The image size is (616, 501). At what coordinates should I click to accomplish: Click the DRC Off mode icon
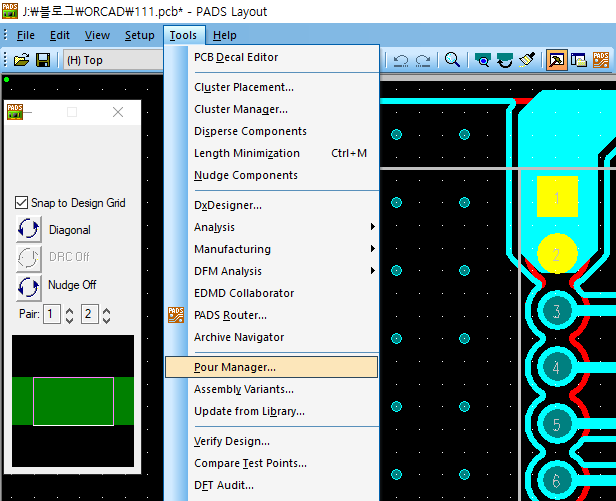29,258
